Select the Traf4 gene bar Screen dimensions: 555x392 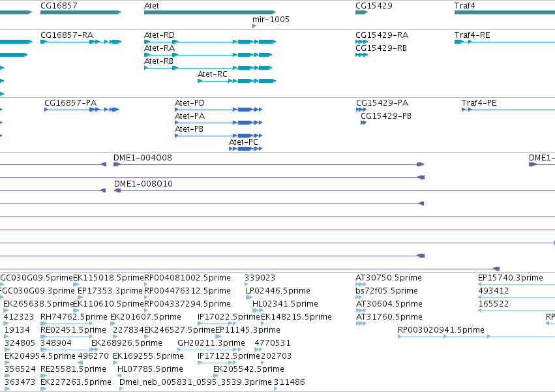pyautogui.click(x=505, y=12)
